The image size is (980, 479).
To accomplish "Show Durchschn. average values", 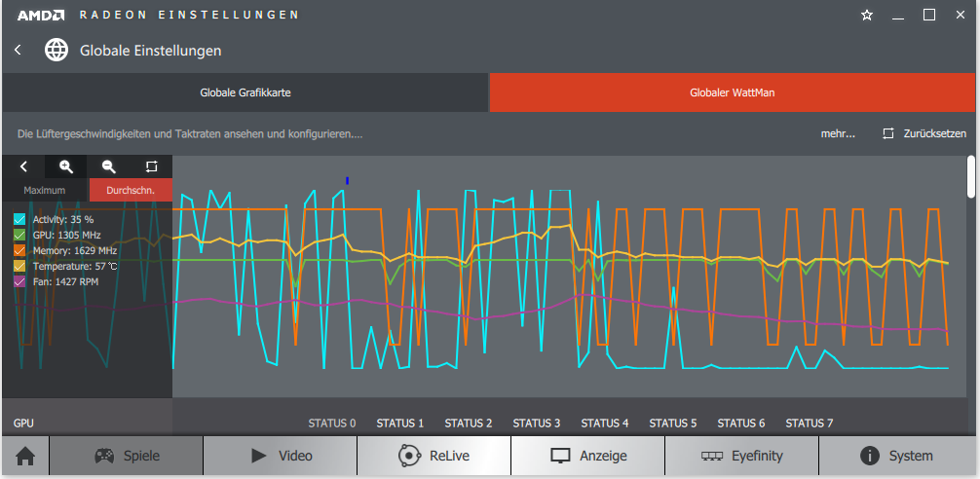I will point(131,190).
